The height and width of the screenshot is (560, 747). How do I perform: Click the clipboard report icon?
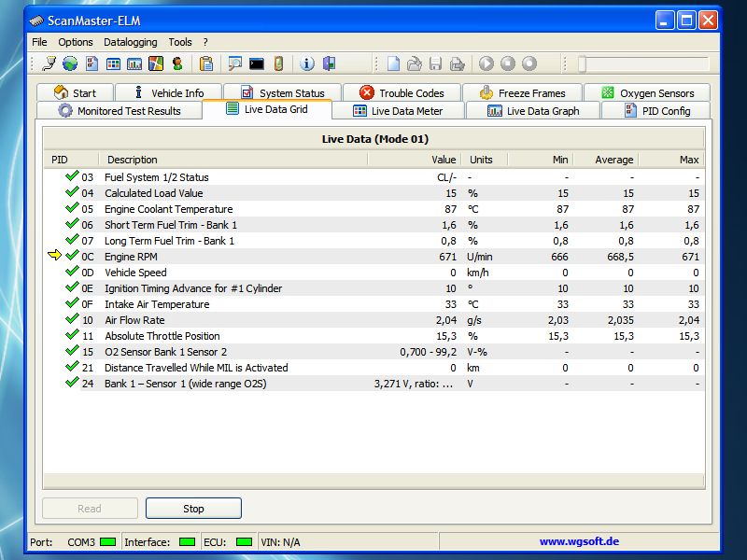coord(206,63)
